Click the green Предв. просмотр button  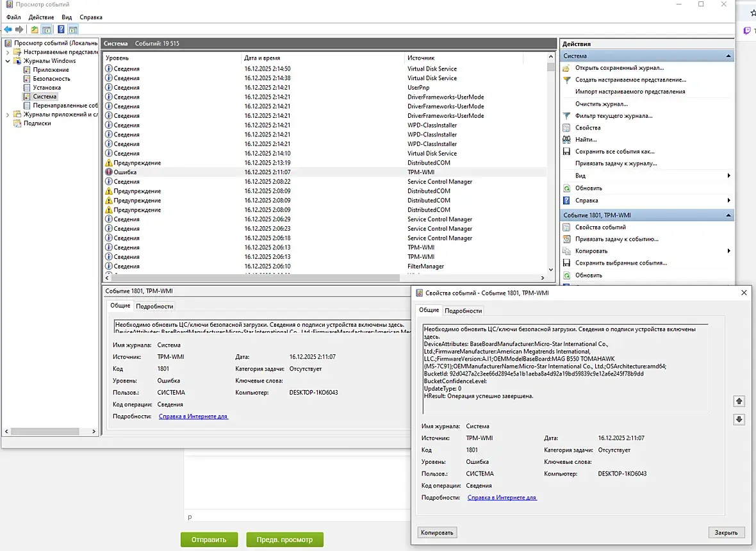tap(285, 540)
